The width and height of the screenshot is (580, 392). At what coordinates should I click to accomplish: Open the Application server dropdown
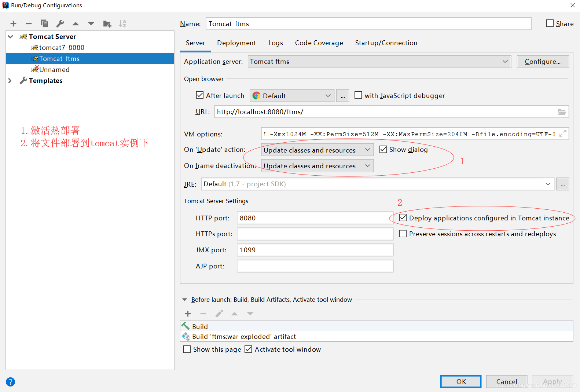pyautogui.click(x=379, y=62)
